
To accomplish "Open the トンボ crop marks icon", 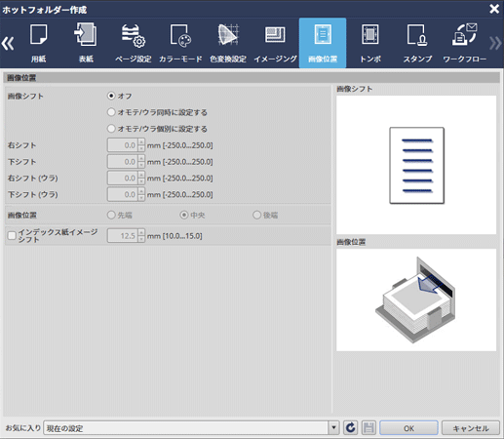I will pos(370,43).
